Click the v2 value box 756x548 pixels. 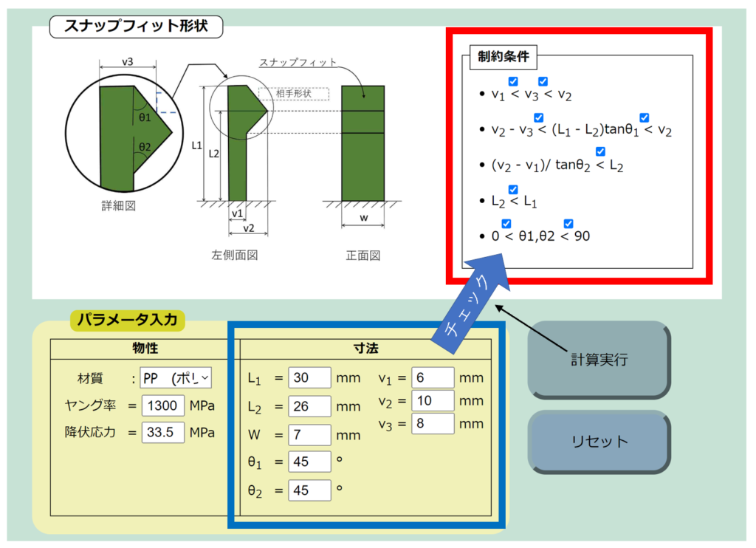click(x=432, y=400)
